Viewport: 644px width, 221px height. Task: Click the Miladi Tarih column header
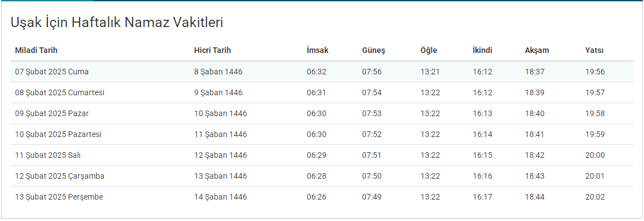pyautogui.click(x=36, y=51)
